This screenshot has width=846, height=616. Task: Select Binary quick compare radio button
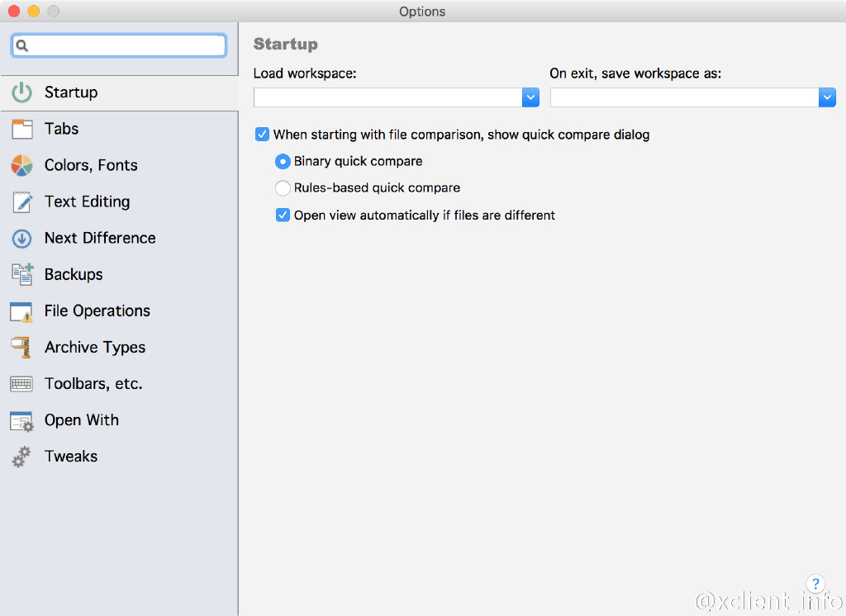coord(283,161)
